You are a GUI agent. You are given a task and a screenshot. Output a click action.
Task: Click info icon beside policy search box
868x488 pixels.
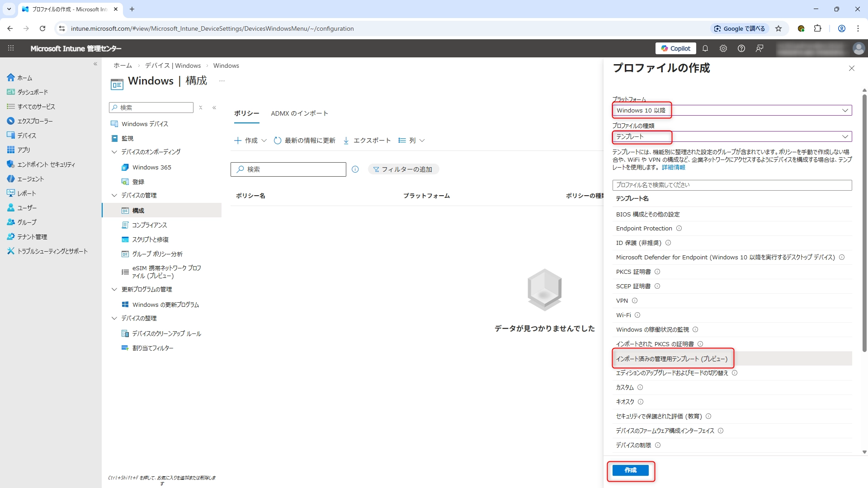click(355, 169)
